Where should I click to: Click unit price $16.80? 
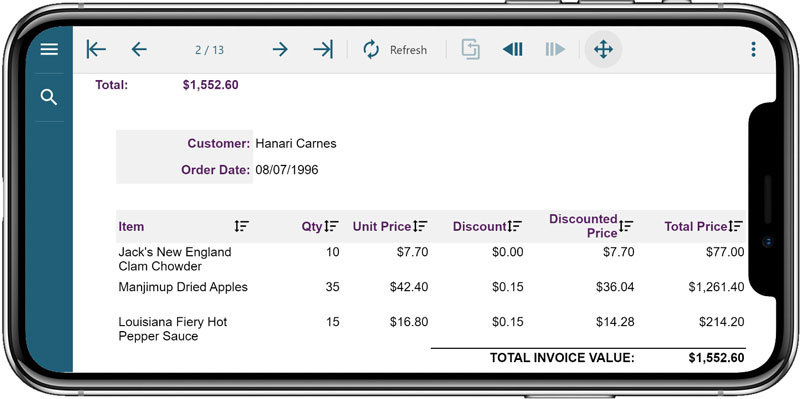[409, 322]
